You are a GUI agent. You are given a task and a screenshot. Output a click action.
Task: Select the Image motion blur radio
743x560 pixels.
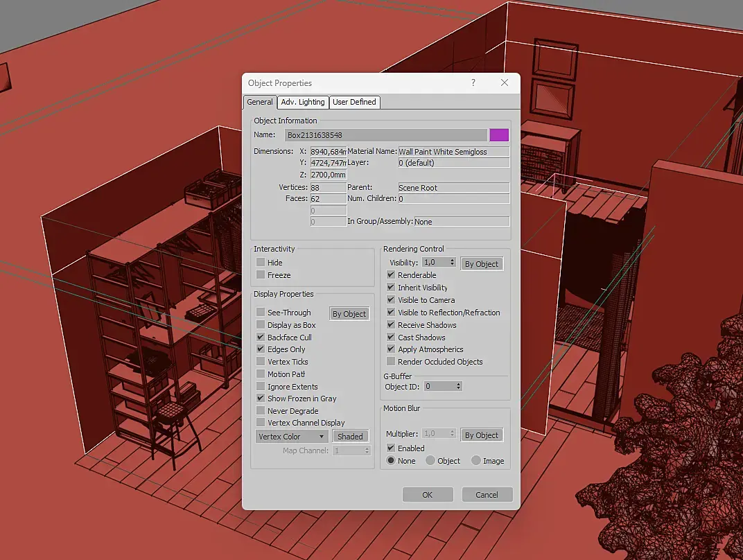476,460
